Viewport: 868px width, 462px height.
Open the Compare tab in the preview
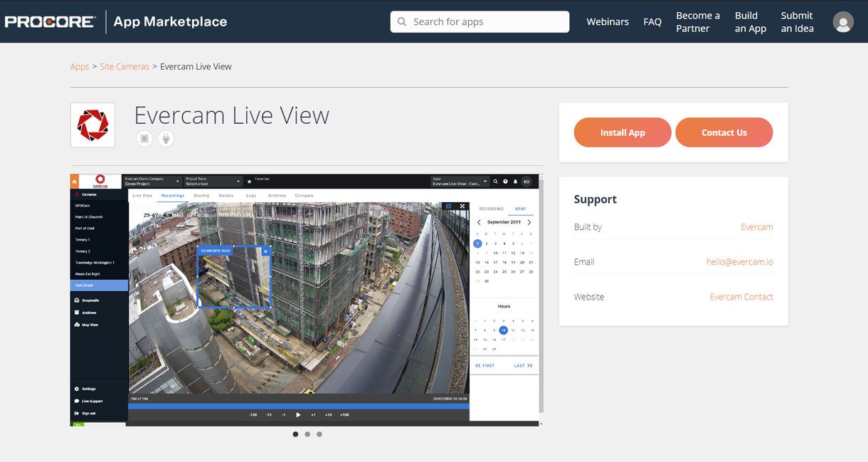[x=304, y=195]
